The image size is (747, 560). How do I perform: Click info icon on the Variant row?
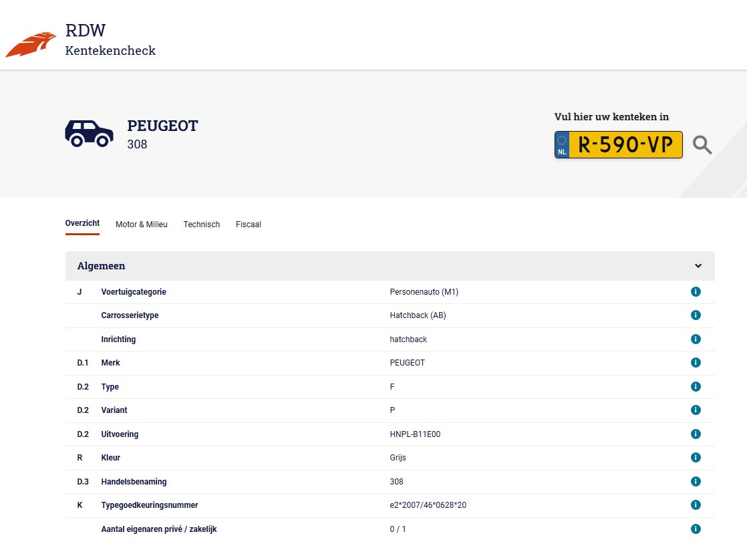[696, 410]
